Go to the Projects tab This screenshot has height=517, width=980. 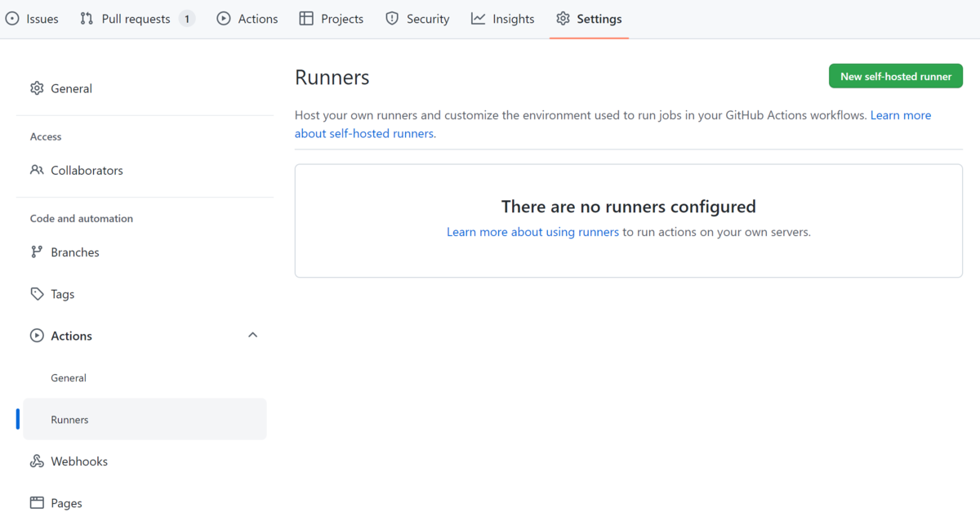[332, 19]
